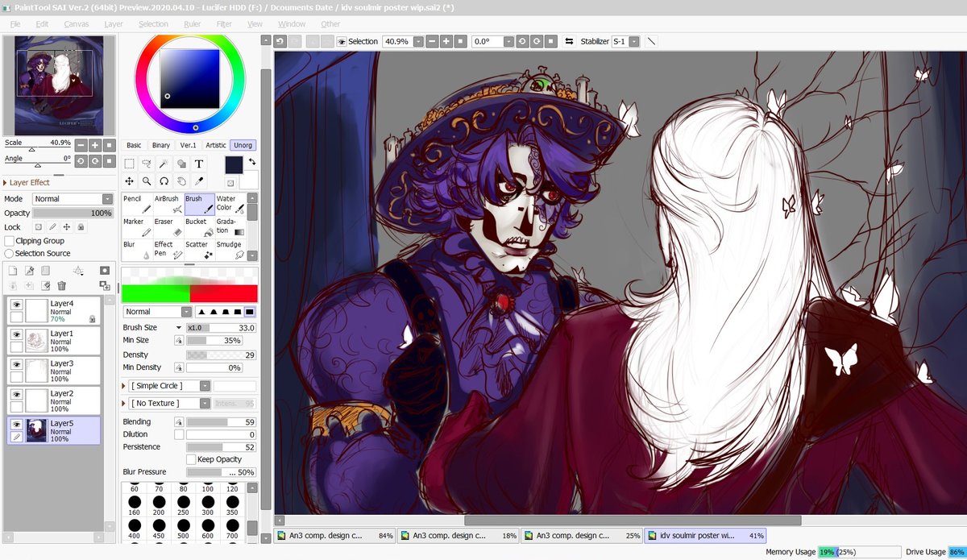Zoom in canvas with toolbar plus button
Viewport: 967px width, 560px height.
click(x=446, y=41)
